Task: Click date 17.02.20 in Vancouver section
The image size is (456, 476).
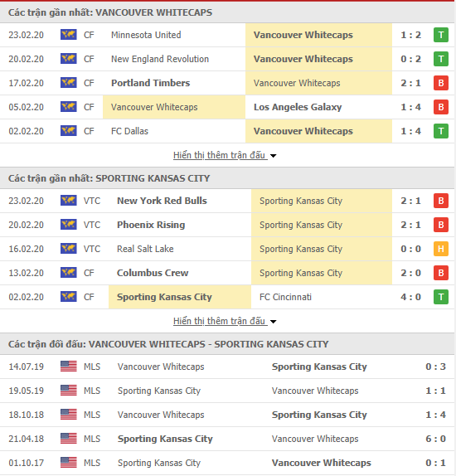Action: pos(26,83)
